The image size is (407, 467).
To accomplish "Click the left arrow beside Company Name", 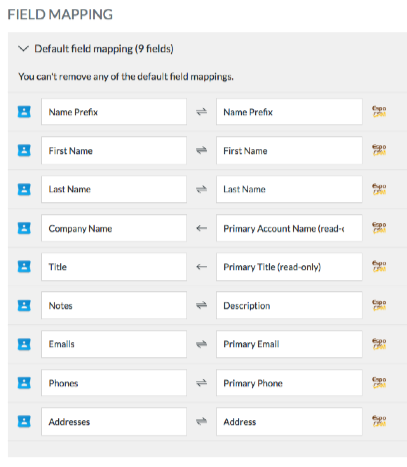I will [x=201, y=228].
